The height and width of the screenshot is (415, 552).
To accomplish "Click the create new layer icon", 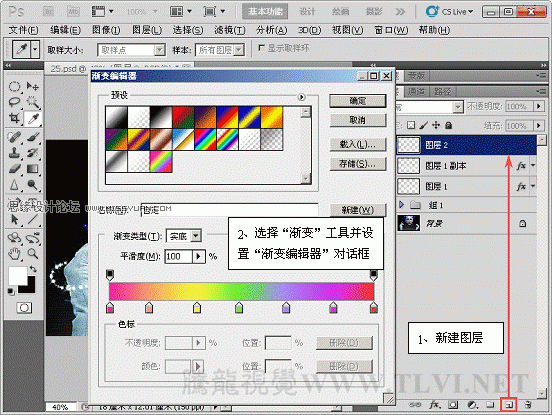I will pyautogui.click(x=509, y=405).
